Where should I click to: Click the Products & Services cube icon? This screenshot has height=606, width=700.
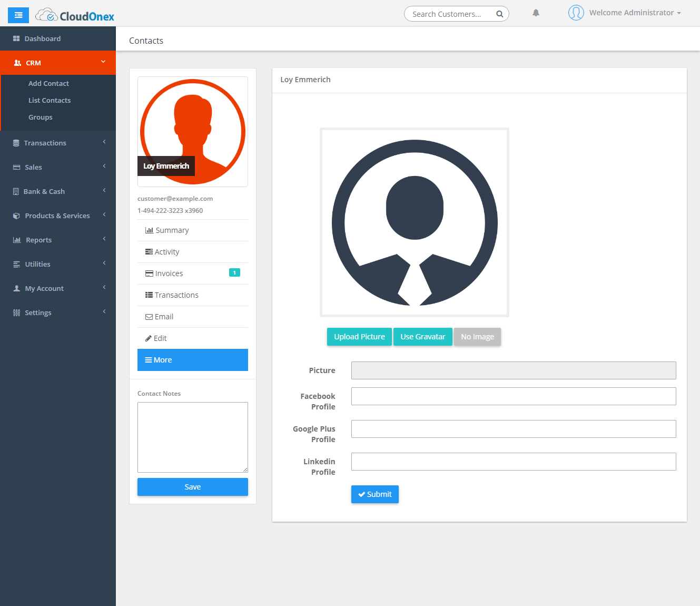pyautogui.click(x=16, y=216)
